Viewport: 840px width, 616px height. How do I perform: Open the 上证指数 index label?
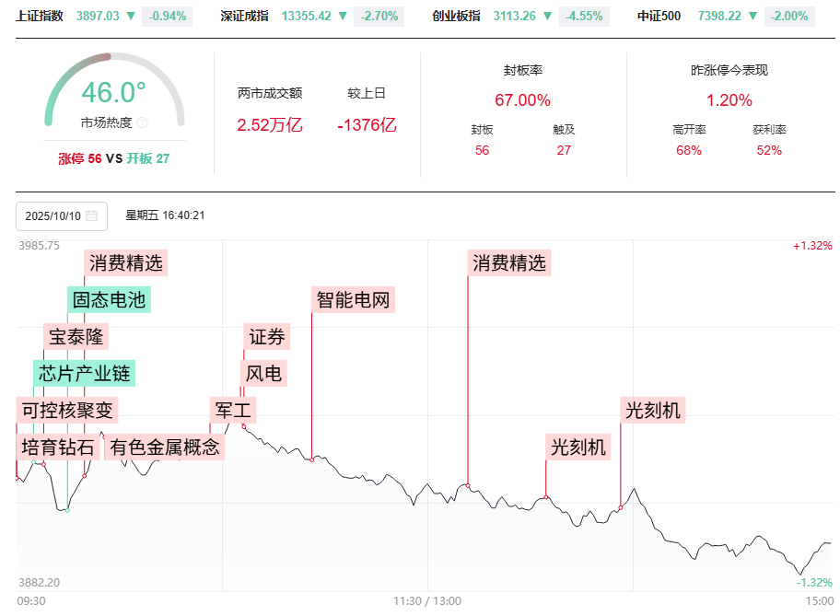point(40,16)
